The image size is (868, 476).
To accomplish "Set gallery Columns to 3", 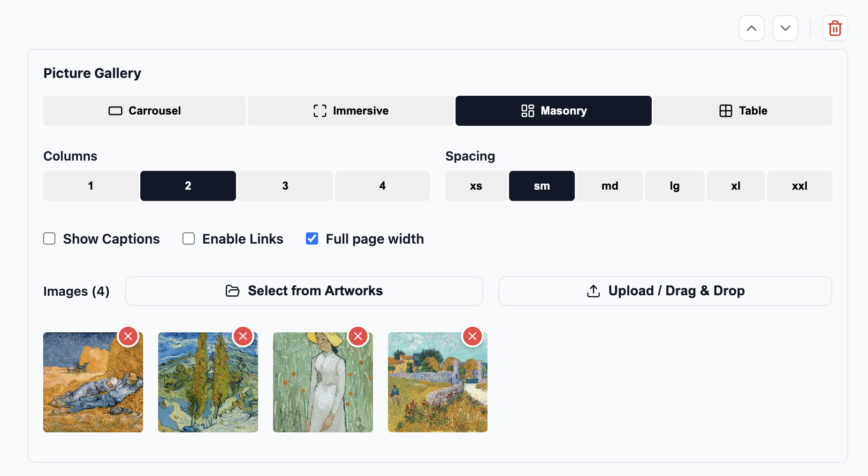I will click(x=285, y=185).
